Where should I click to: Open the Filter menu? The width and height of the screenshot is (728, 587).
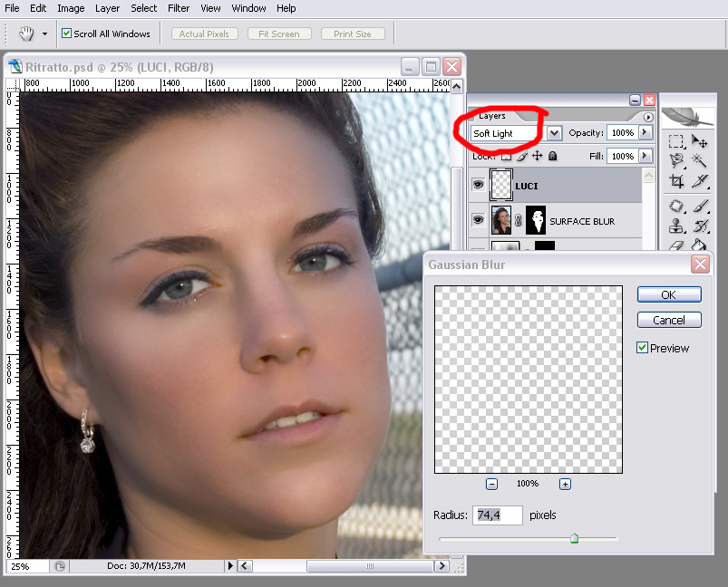[x=179, y=8]
